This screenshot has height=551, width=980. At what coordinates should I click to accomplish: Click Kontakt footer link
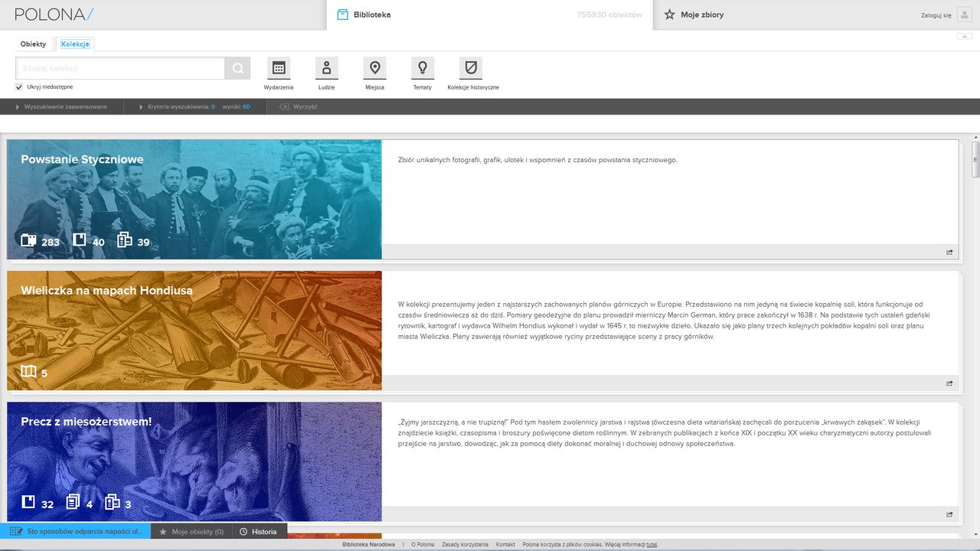[x=505, y=545]
